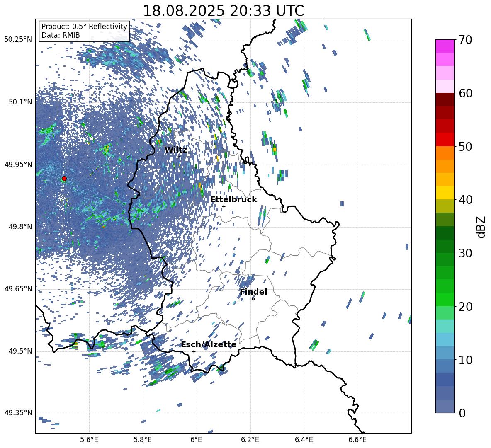
Task: Click the 0 colorbar tick label
Action: pos(462,413)
